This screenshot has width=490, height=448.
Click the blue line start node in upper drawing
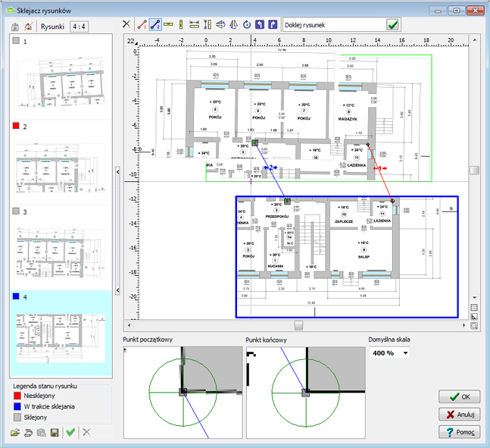pyautogui.click(x=255, y=143)
